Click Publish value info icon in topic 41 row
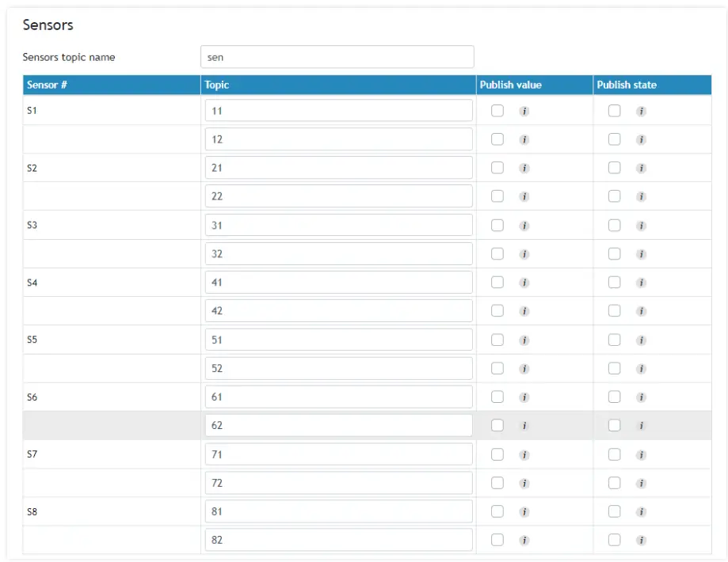728x562 pixels. (524, 283)
